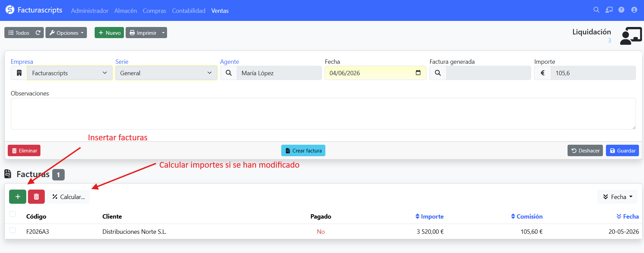
Task: Tick the checkbox for invoice F2026A3
Action: pyautogui.click(x=12, y=230)
